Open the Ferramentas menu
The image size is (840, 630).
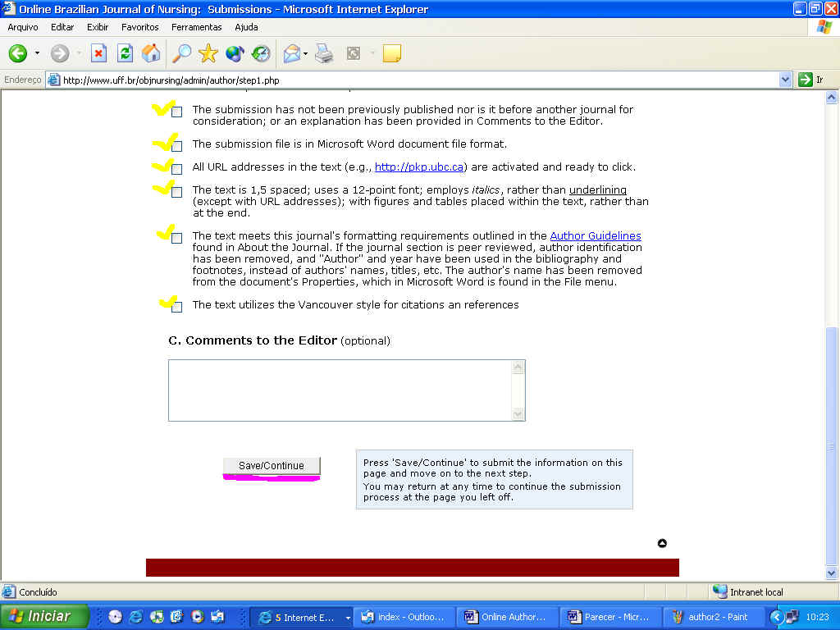pos(196,27)
